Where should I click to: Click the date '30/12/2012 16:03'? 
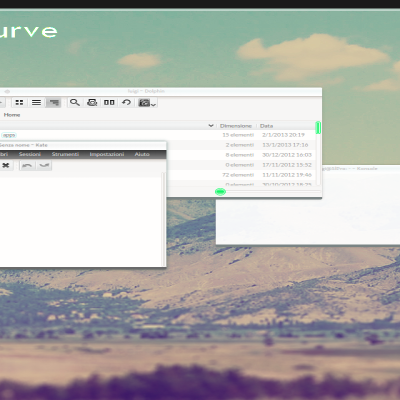(287, 155)
